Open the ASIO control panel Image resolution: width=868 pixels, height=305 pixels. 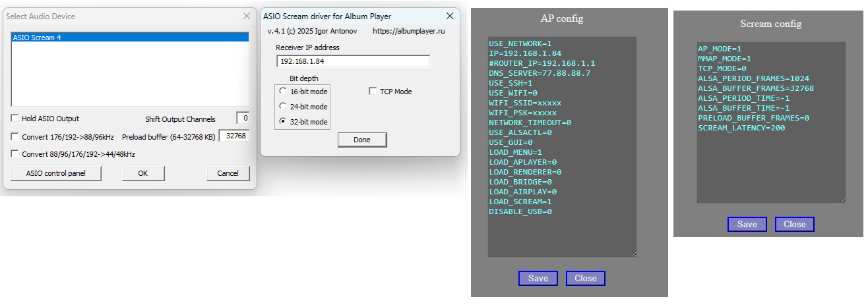pos(57,173)
